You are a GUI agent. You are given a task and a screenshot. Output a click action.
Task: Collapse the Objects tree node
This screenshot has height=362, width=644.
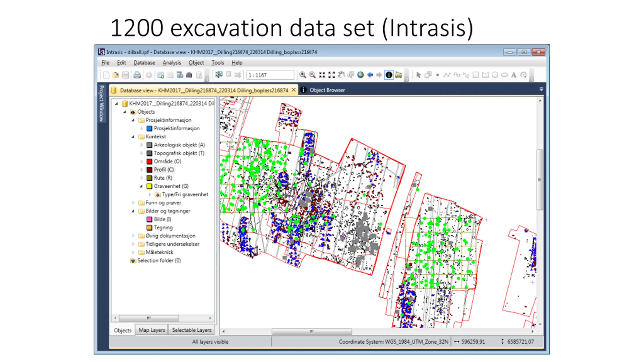pos(125,112)
